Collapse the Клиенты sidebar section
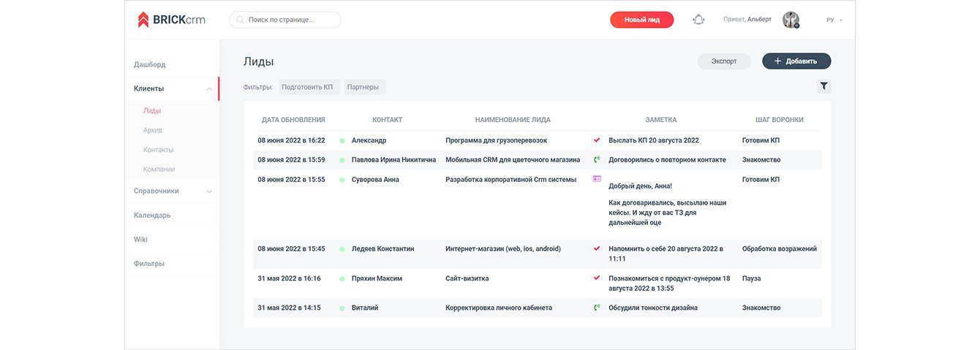Screen dimensions: 980x350 tap(209, 89)
